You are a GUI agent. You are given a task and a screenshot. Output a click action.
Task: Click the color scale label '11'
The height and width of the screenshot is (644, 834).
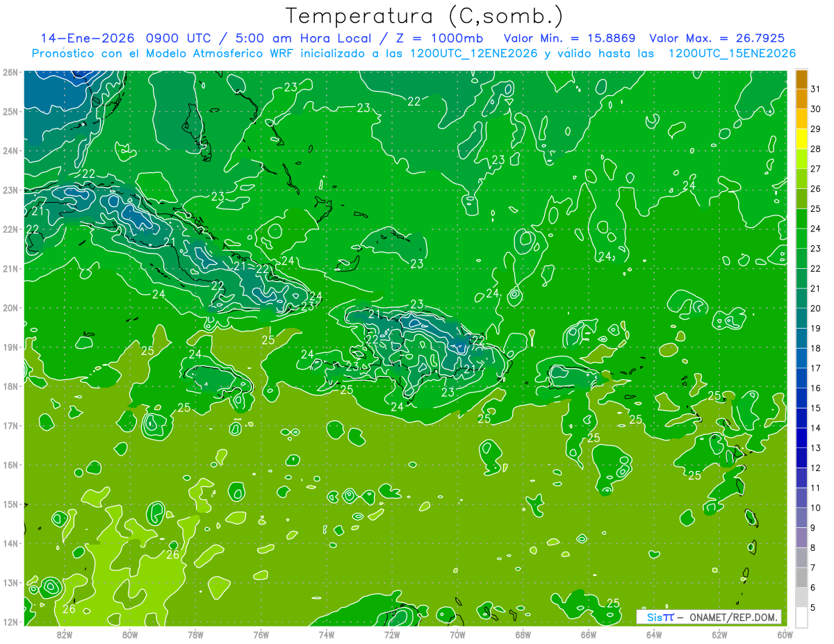coord(816,488)
